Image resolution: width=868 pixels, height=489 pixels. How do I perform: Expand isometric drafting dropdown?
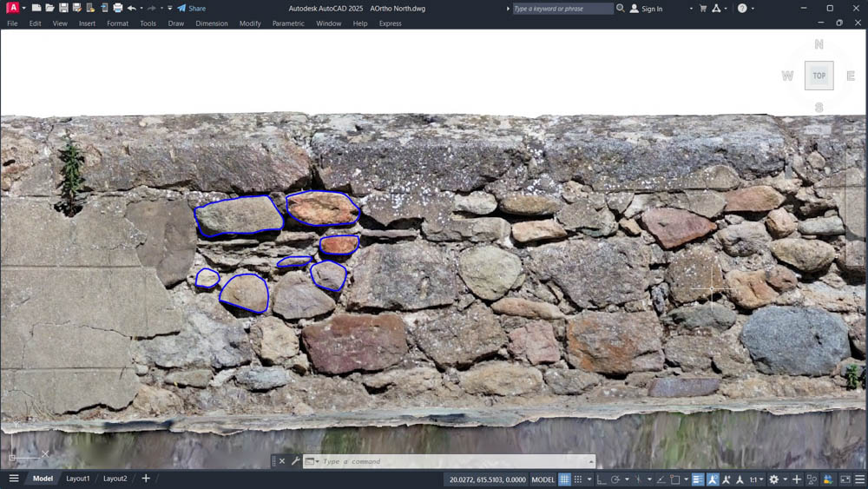click(x=650, y=479)
